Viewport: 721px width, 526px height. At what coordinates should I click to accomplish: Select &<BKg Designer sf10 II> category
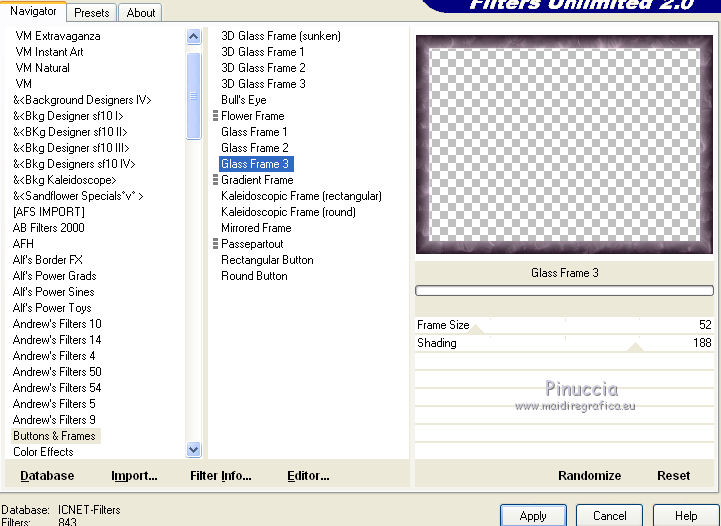pos(70,132)
